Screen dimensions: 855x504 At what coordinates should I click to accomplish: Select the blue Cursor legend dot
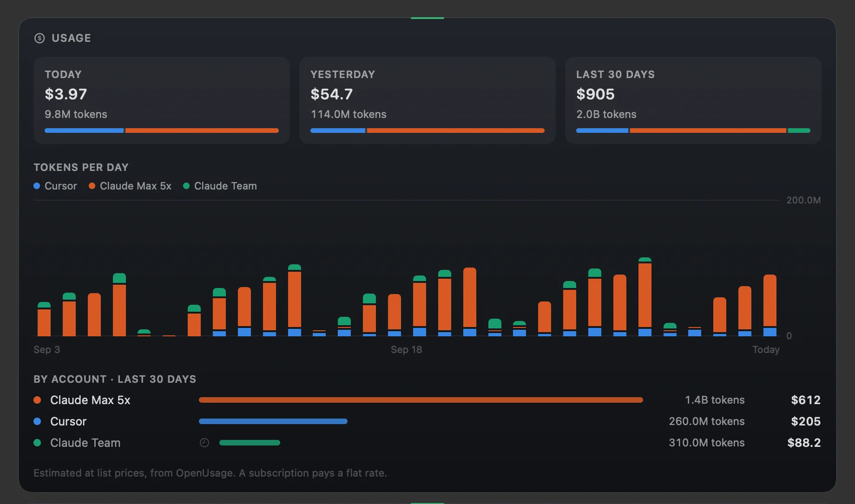point(37,186)
